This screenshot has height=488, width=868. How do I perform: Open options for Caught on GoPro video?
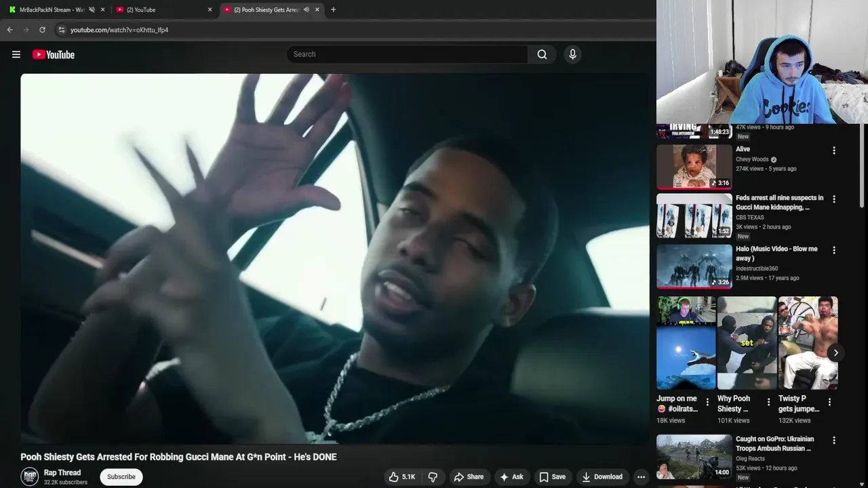pos(834,441)
